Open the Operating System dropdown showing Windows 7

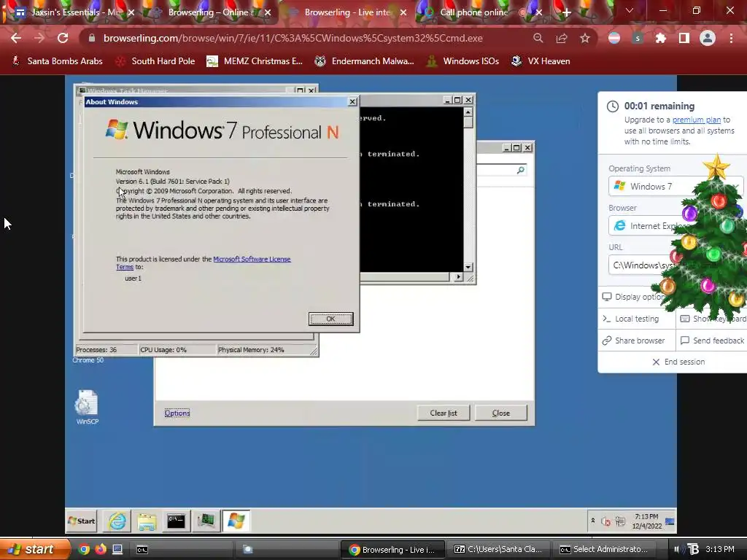tap(676, 186)
